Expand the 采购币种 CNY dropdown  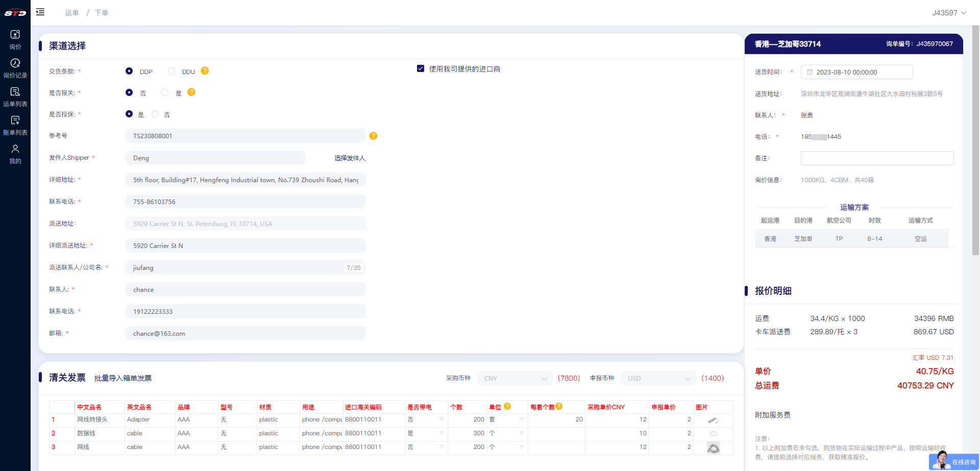(514, 378)
